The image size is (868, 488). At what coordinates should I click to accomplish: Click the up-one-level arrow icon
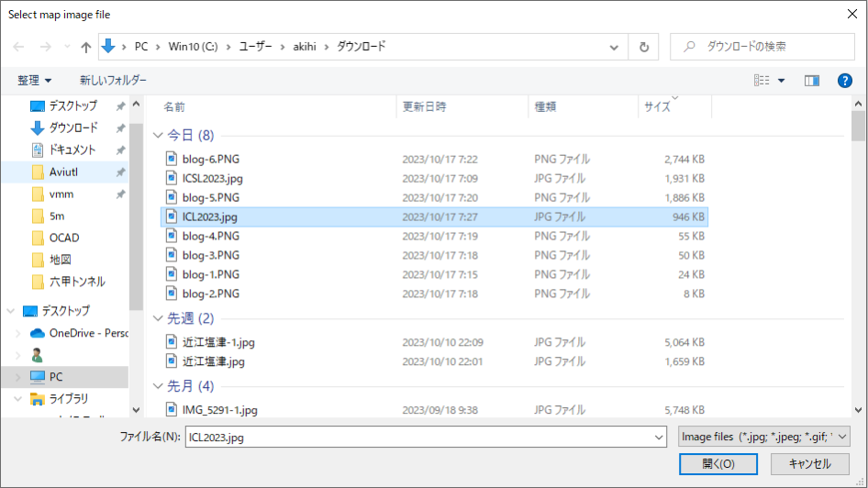tap(86, 47)
